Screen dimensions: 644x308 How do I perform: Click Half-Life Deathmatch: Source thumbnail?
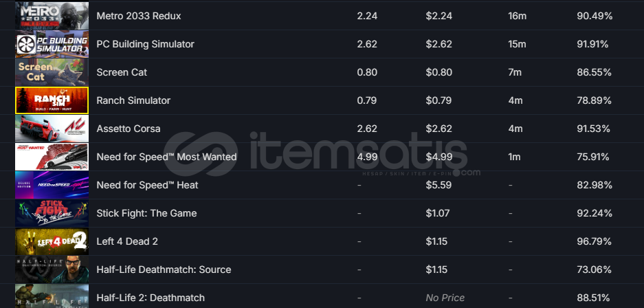pos(52,269)
